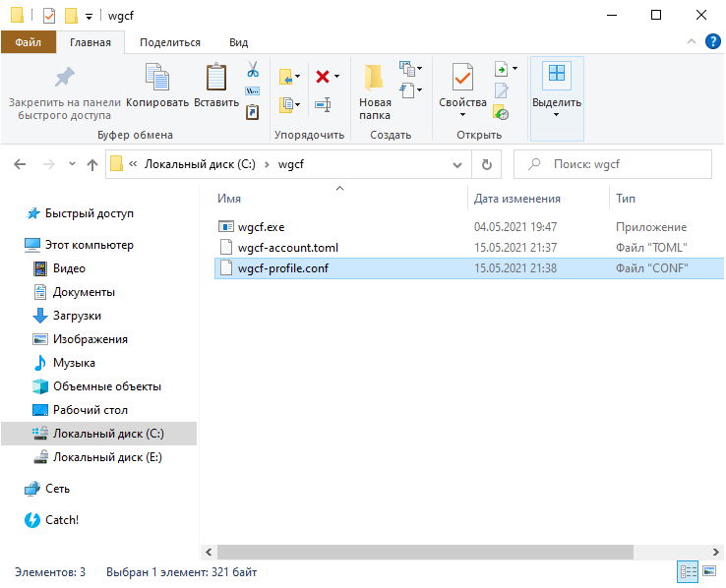Click the Новая папка folder icon

click(374, 77)
